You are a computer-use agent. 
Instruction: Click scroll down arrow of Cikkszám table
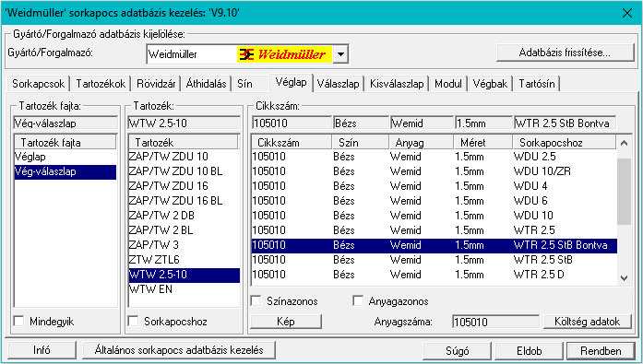click(x=625, y=278)
